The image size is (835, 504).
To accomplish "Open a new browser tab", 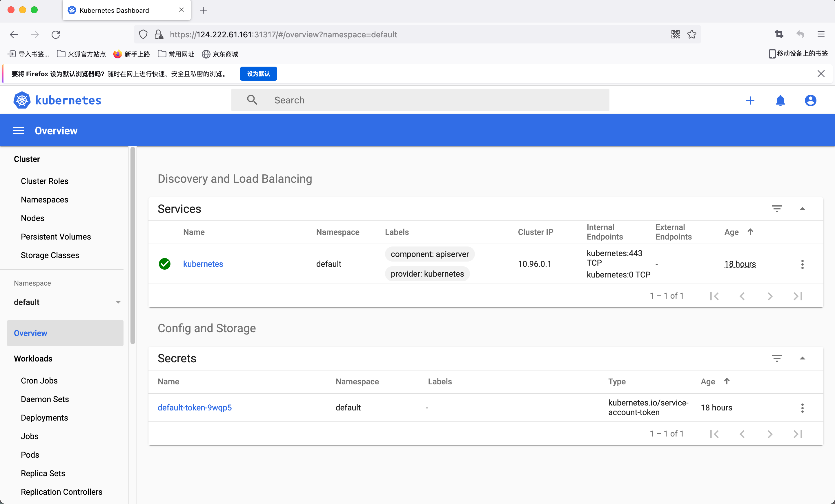I will (x=203, y=10).
